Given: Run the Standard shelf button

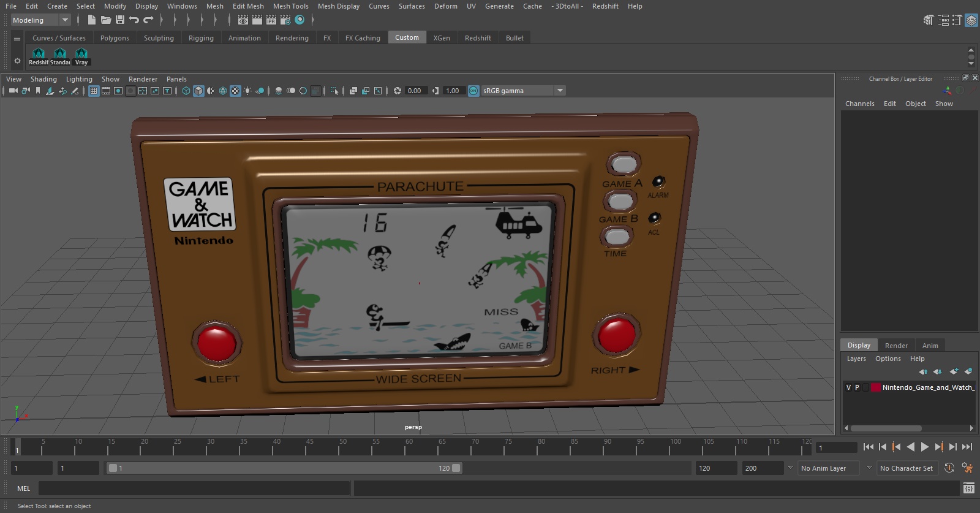Looking at the screenshot, I should pos(60,56).
